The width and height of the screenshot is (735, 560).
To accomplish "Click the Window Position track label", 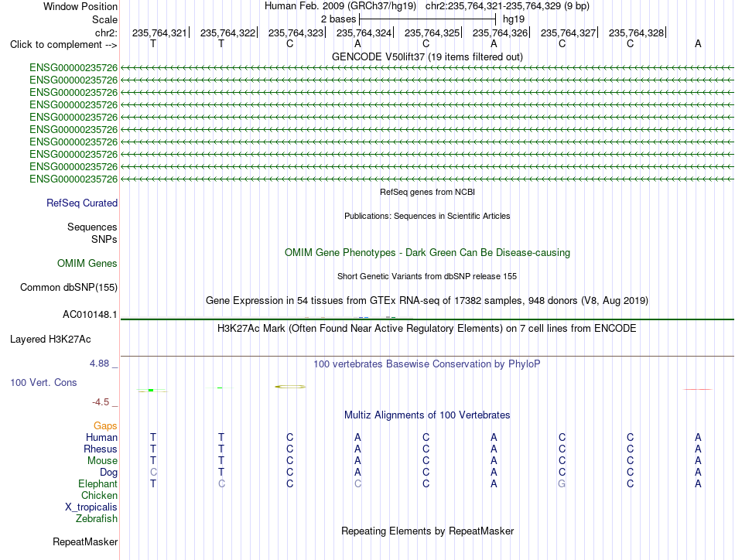I will (80, 6).
